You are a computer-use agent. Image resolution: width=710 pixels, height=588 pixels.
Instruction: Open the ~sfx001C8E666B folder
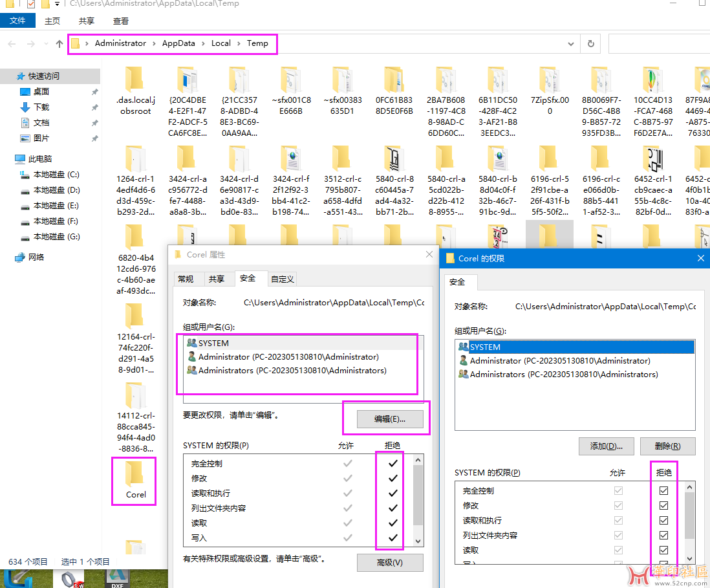pyautogui.click(x=291, y=91)
